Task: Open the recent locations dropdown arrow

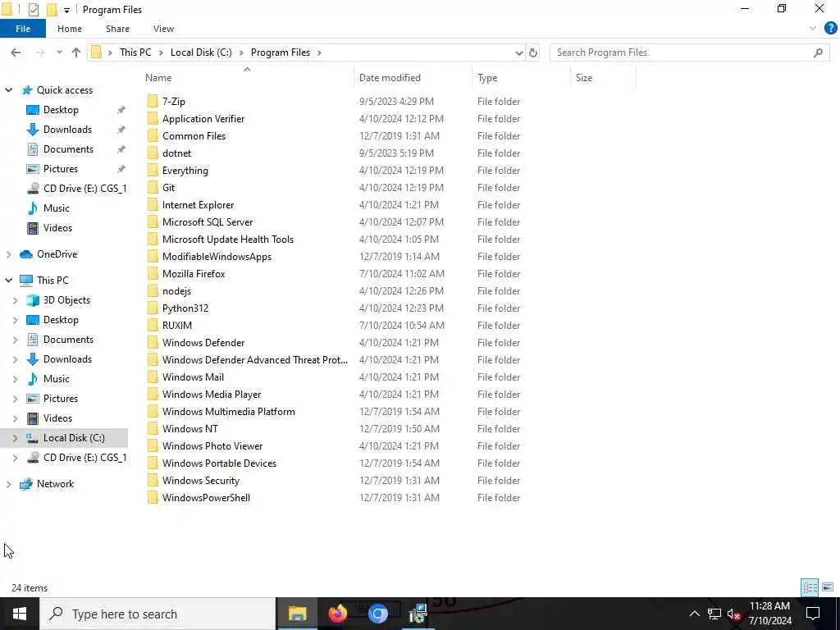Action: [59, 52]
